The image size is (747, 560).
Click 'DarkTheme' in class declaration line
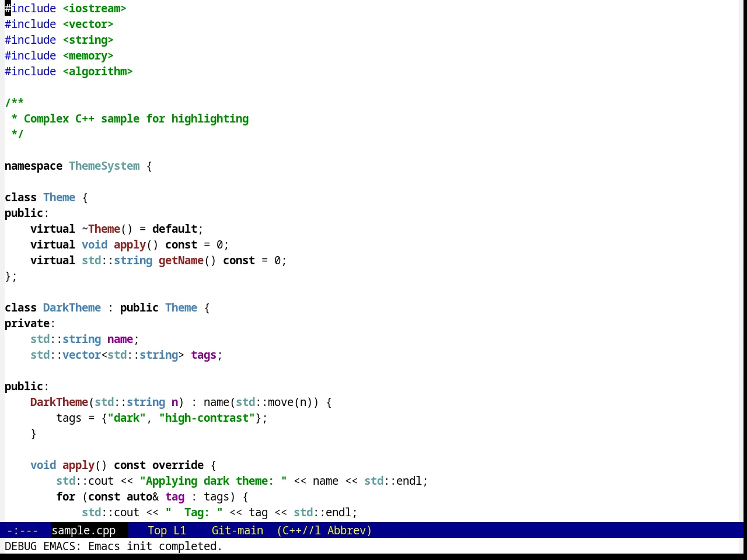click(x=72, y=307)
